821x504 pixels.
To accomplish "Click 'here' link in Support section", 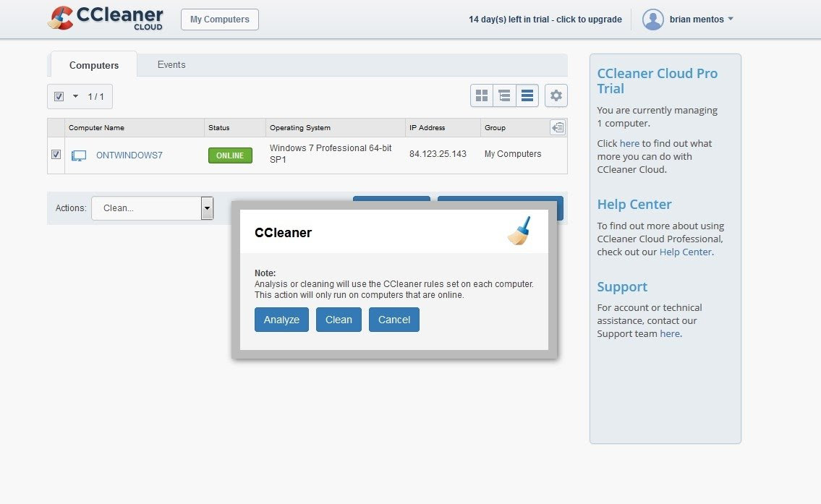I will click(x=670, y=333).
